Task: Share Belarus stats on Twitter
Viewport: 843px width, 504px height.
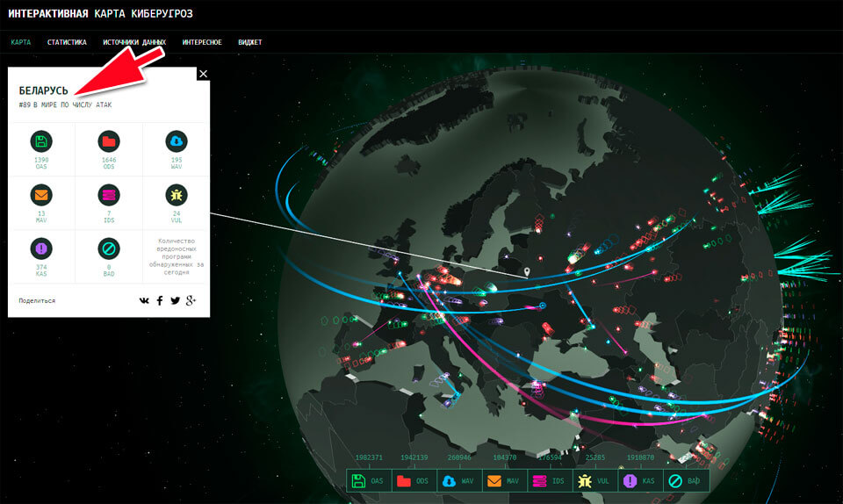Action: (x=176, y=300)
